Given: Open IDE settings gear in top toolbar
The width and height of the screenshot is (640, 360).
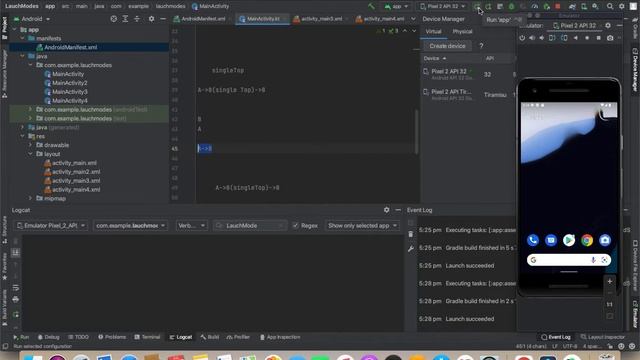Looking at the screenshot, I should tap(622, 6).
